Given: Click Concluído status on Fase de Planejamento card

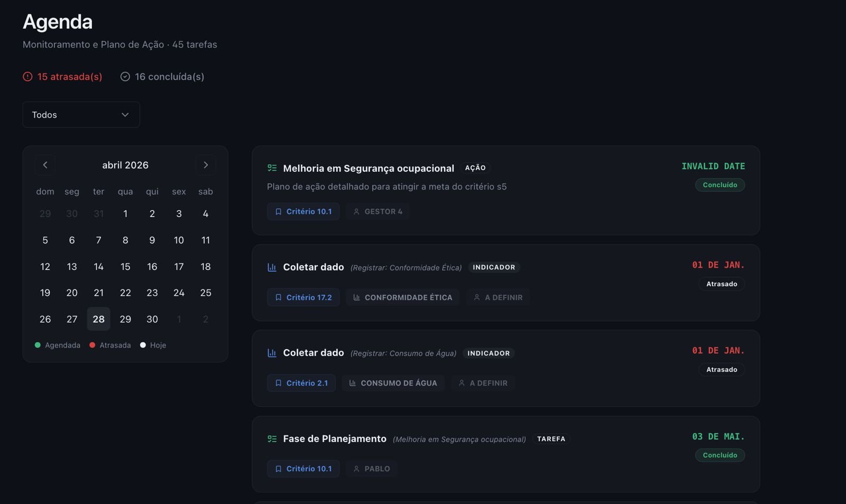Looking at the screenshot, I should coord(720,455).
